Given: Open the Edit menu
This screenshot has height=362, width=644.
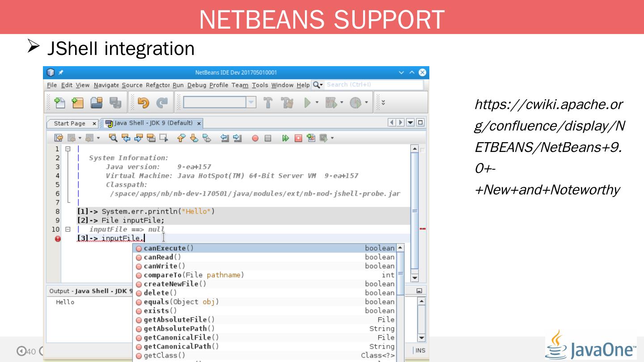Looking at the screenshot, I should point(67,85).
